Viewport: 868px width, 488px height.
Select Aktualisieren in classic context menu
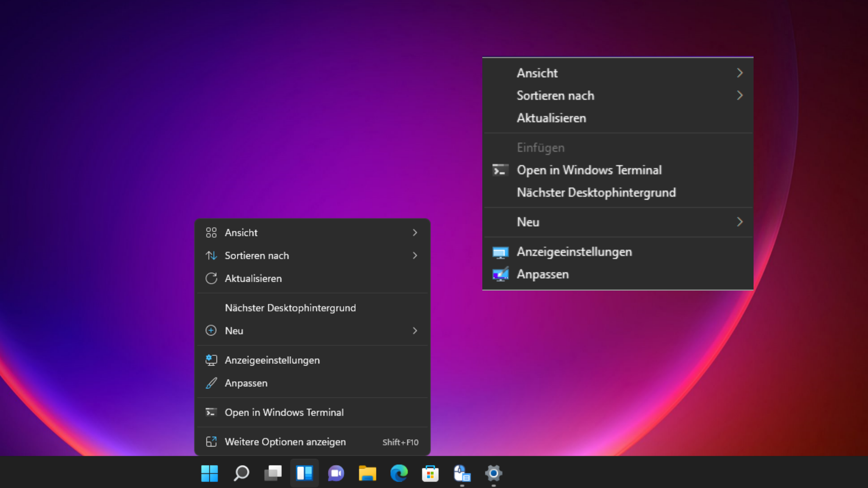[x=618, y=118]
